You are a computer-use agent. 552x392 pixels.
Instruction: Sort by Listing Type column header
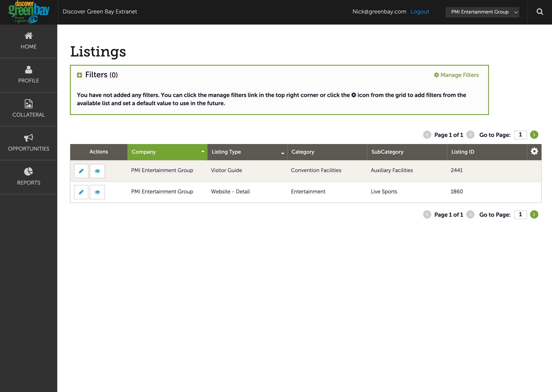tap(247, 152)
